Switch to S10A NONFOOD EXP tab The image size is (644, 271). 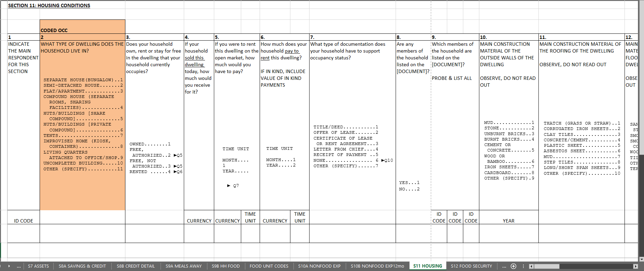coord(319,266)
